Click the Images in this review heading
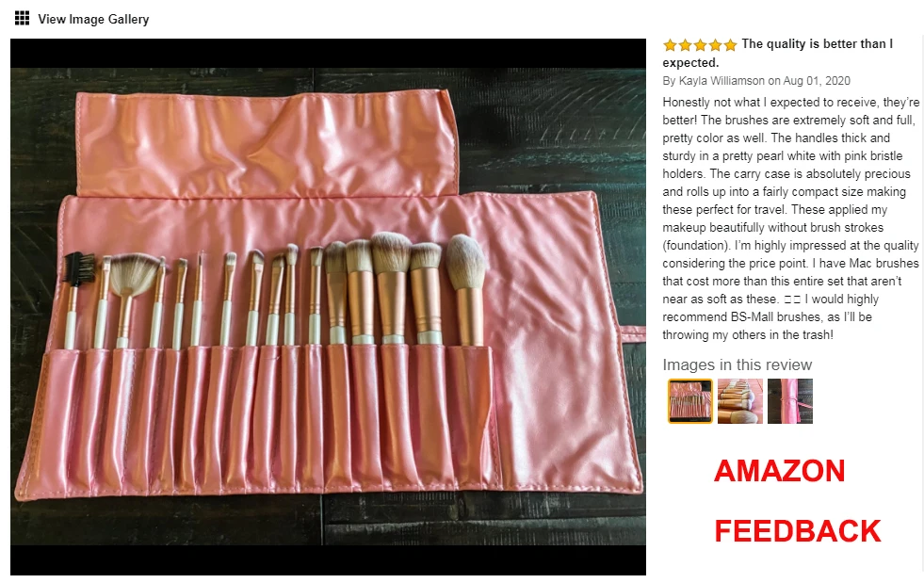Viewport: 924px width, 583px height. 738,364
